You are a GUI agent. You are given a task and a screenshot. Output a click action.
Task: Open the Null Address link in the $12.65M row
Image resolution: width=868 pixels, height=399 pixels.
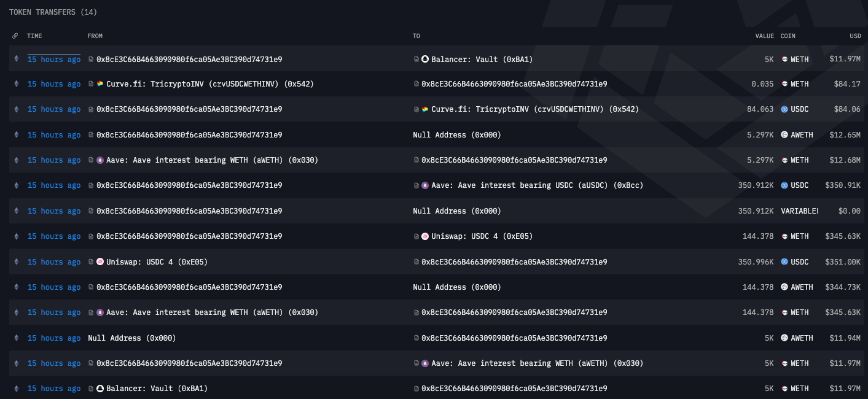457,135
